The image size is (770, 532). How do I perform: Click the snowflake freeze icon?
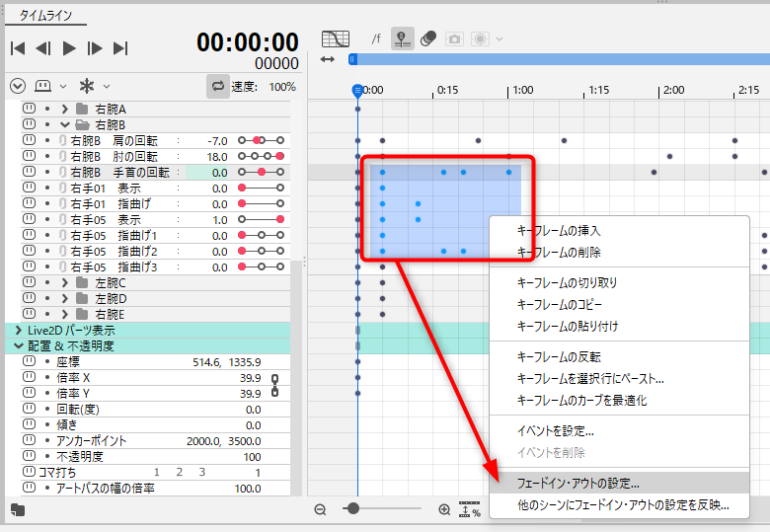(87, 86)
